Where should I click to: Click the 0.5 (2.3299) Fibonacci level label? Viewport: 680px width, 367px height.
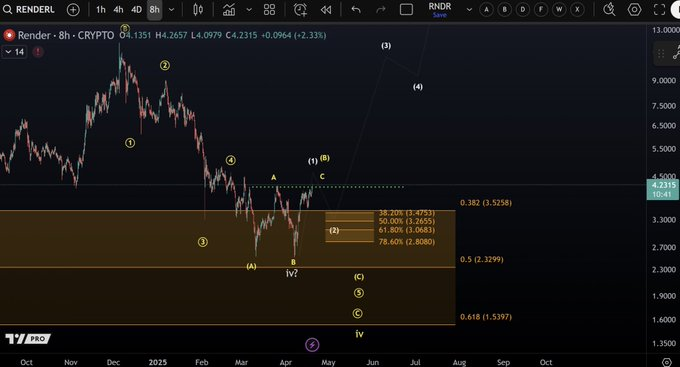(482, 259)
